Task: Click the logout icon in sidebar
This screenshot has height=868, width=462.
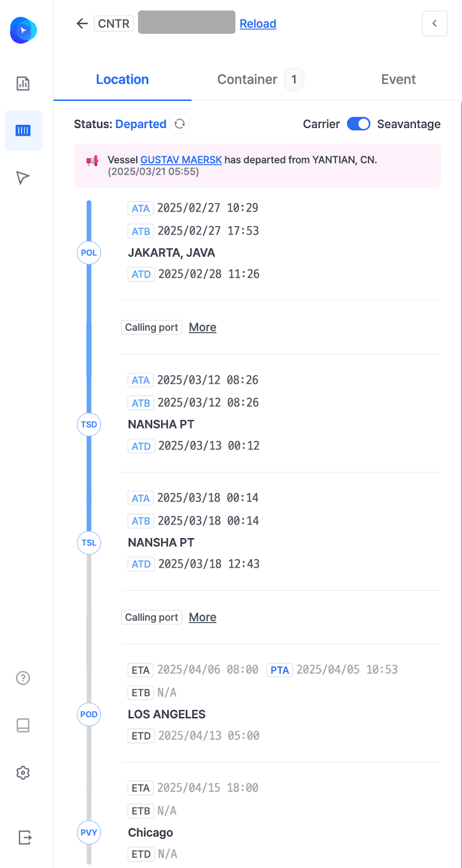Action: click(24, 837)
